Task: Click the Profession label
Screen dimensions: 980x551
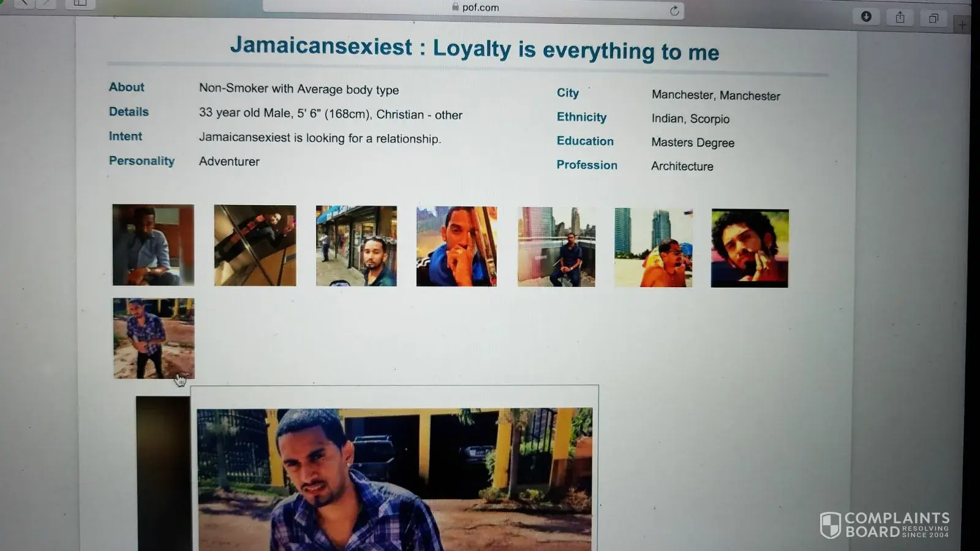Action: (587, 165)
